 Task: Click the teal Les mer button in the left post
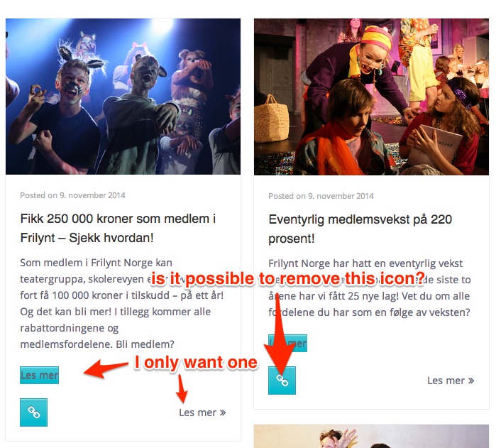pos(39,375)
